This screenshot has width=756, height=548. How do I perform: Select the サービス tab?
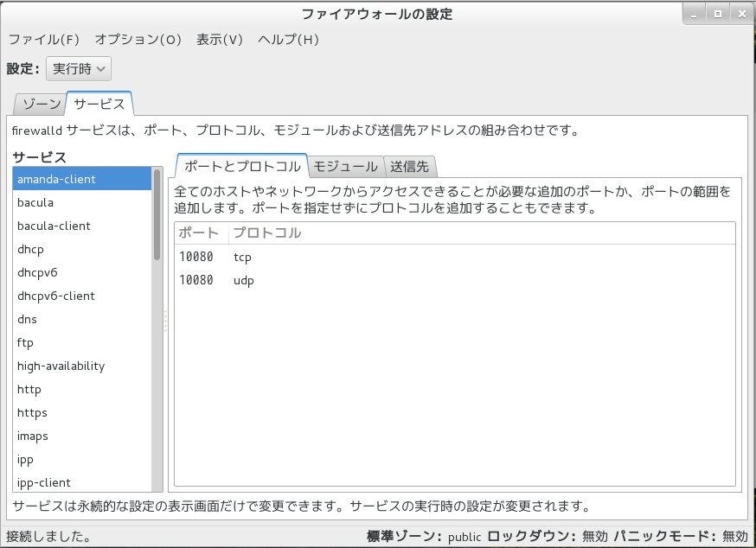[99, 105]
